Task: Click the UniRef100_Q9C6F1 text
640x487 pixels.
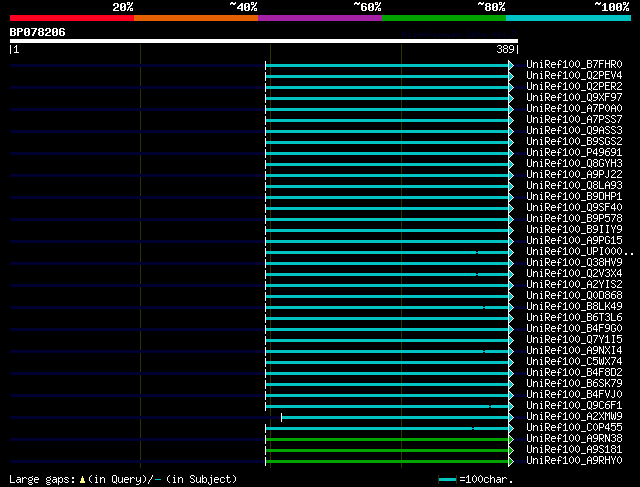Action: tap(574, 406)
